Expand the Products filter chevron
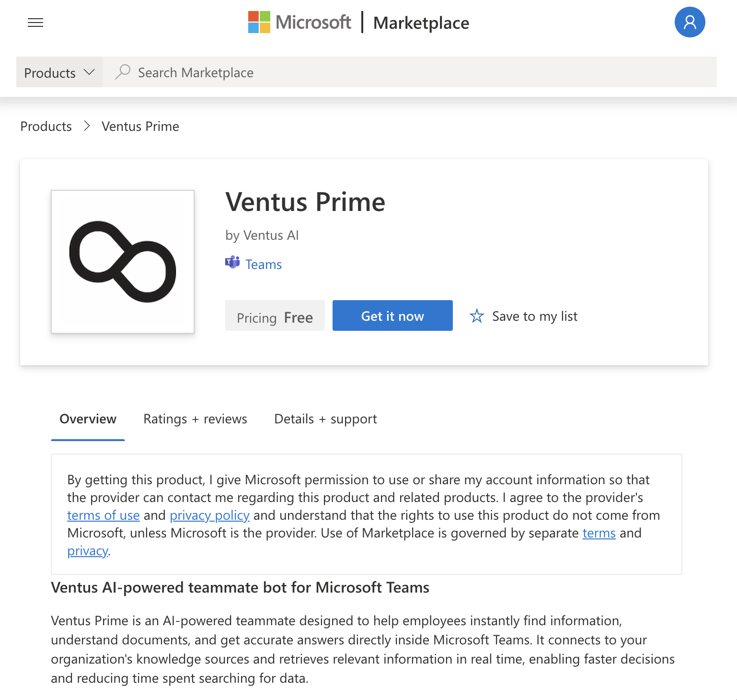The width and height of the screenshot is (737, 700). point(89,72)
